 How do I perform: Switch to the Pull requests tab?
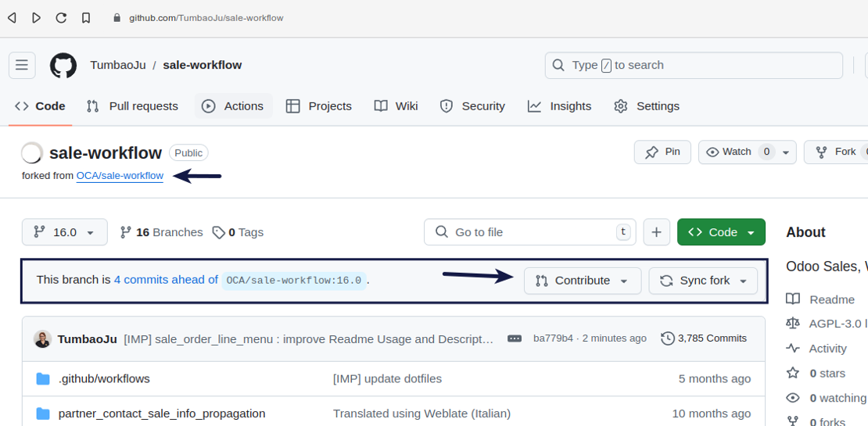pyautogui.click(x=132, y=106)
